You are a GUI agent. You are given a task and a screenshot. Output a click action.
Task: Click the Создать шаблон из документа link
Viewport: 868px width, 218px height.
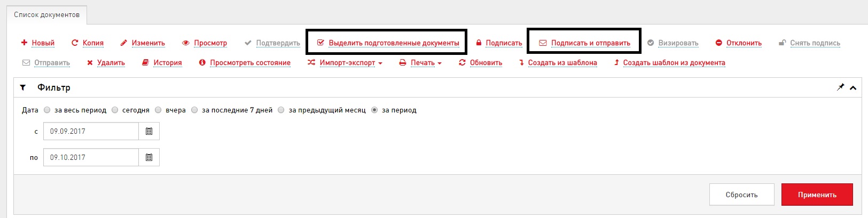coord(674,62)
